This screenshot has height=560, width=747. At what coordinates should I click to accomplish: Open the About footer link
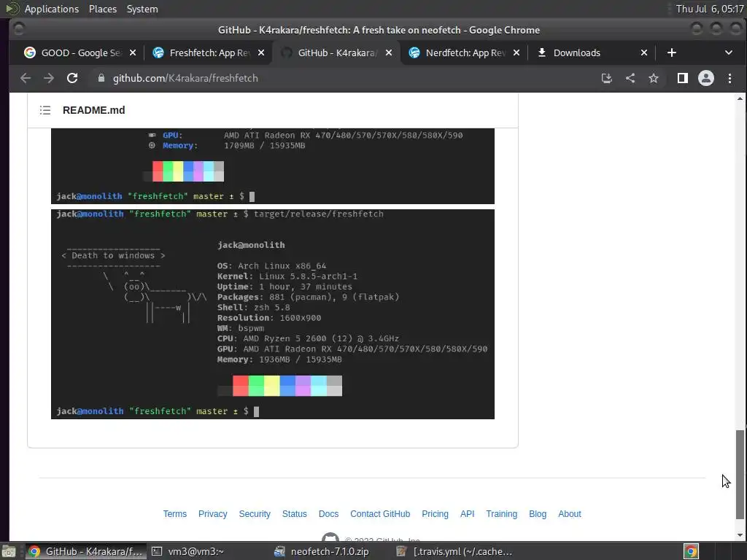[569, 514]
